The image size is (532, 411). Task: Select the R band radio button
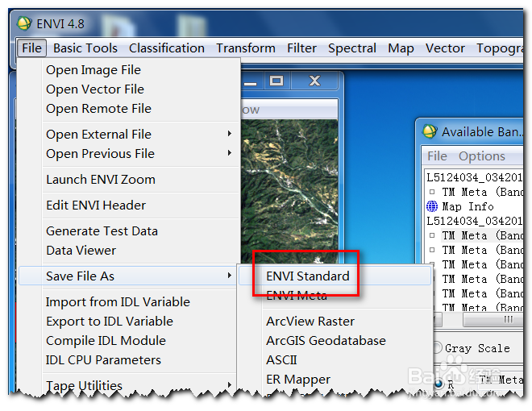[438, 384]
